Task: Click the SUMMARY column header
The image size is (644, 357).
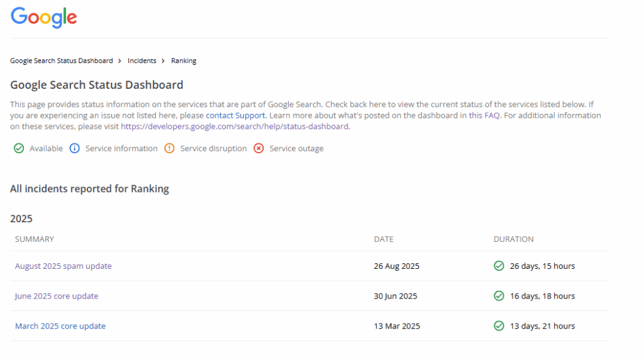Action: tap(35, 239)
